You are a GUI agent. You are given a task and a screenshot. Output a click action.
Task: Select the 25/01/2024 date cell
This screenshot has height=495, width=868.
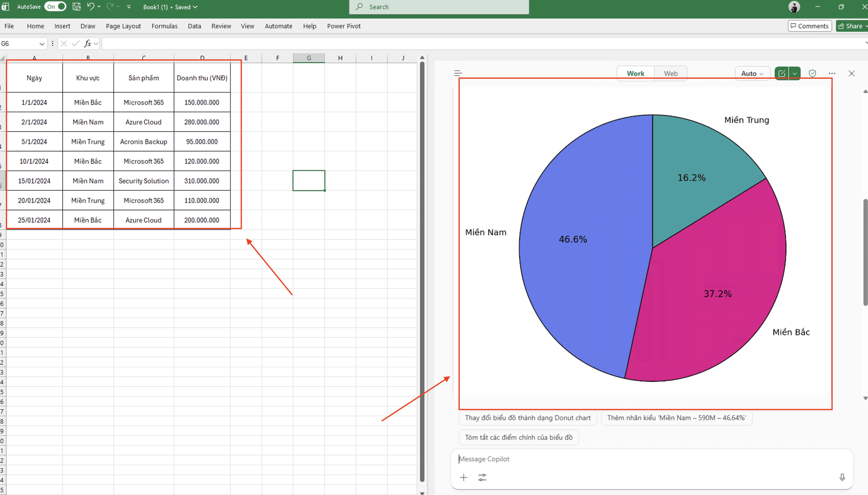coord(34,220)
